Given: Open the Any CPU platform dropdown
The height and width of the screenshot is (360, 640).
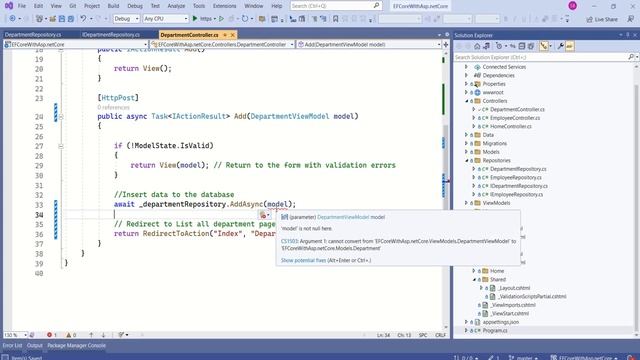Looking at the screenshot, I should [x=165, y=19].
